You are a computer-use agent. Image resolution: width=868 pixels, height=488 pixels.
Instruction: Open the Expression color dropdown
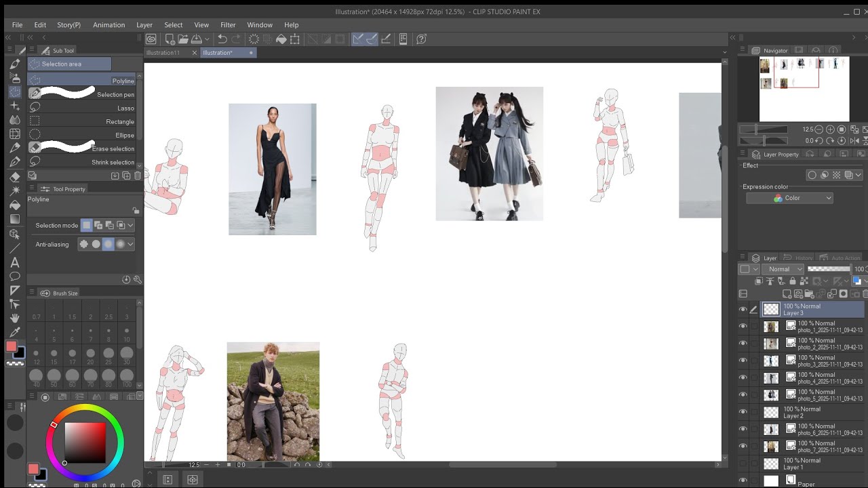tap(789, 198)
